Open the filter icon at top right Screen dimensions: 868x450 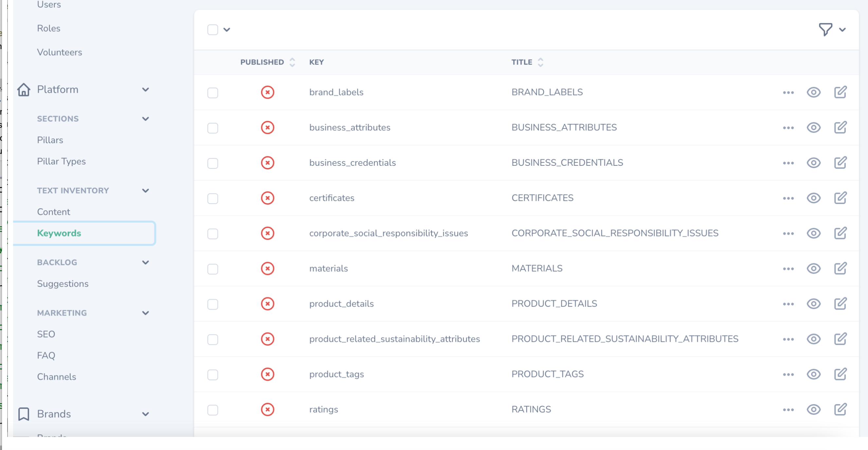coord(825,30)
